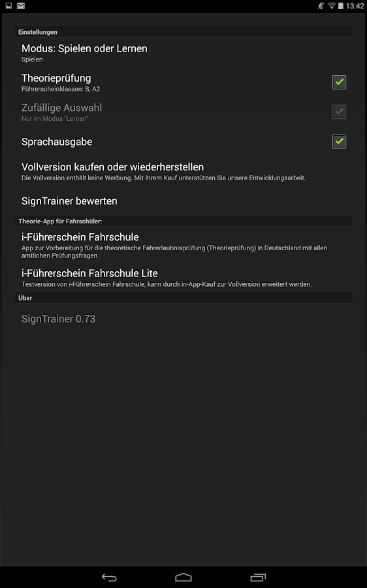The height and width of the screenshot is (588, 367).
Task: Open Modus: Spielen oder Lernen selection
Action: tap(183, 53)
